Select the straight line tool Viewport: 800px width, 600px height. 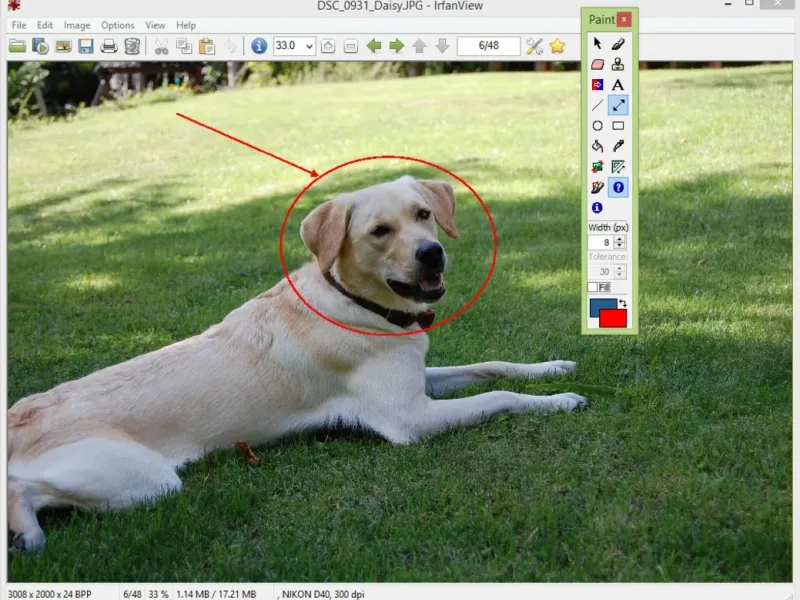coord(597,105)
